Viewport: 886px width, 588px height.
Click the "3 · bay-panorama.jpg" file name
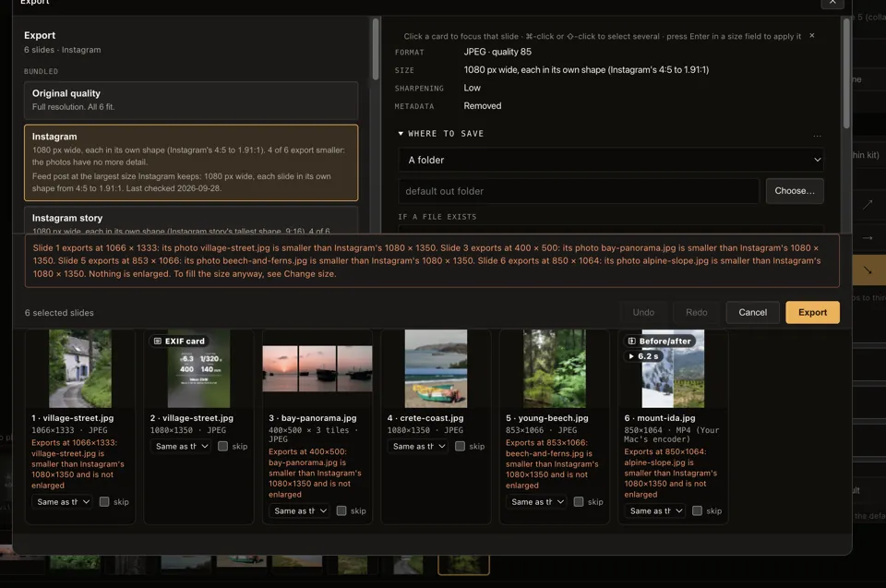313,418
